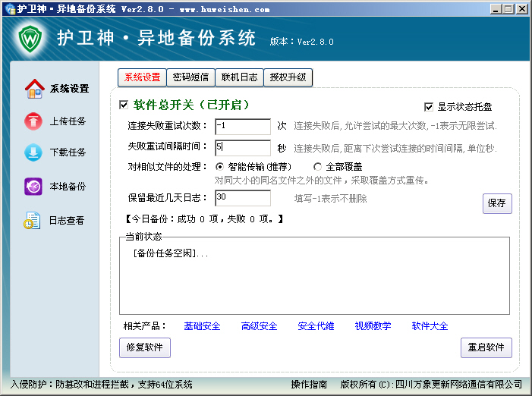The image size is (532, 396).
Task: Open 下载任务 in sidebar
Action: (x=68, y=152)
